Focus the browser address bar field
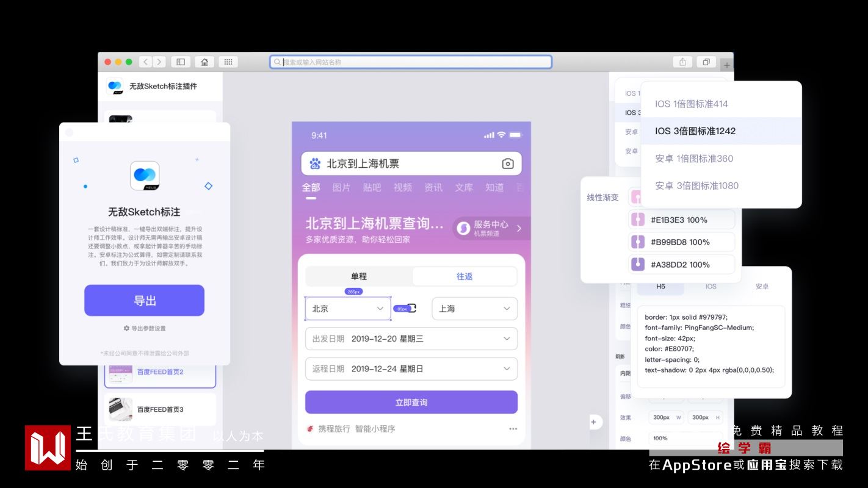The image size is (868, 488). click(x=411, y=62)
